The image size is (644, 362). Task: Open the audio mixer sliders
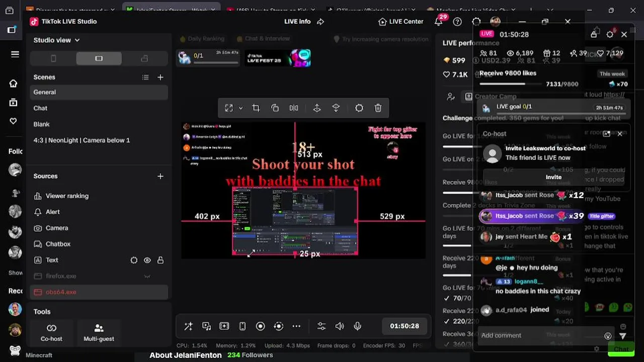pos(321,326)
